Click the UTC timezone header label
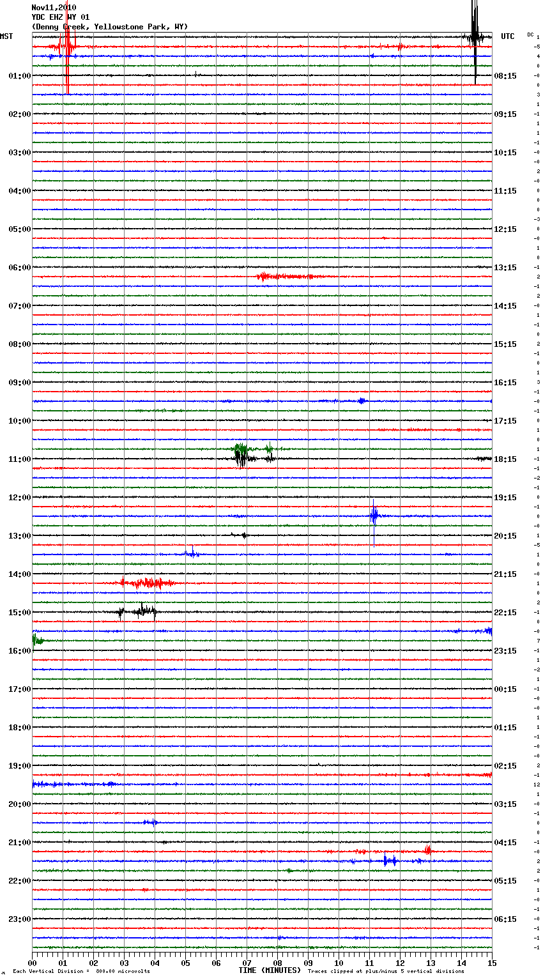 click(x=508, y=36)
